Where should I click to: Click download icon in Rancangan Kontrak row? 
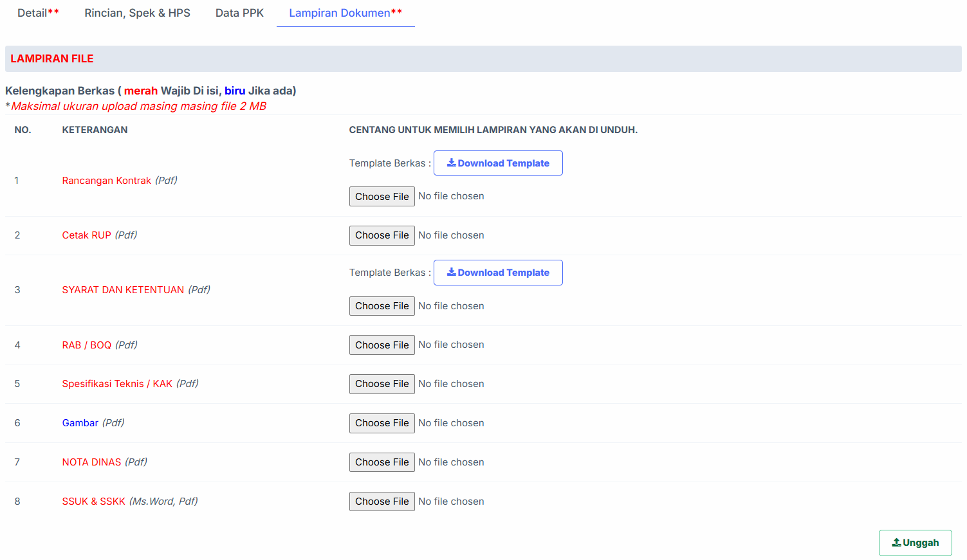452,163
